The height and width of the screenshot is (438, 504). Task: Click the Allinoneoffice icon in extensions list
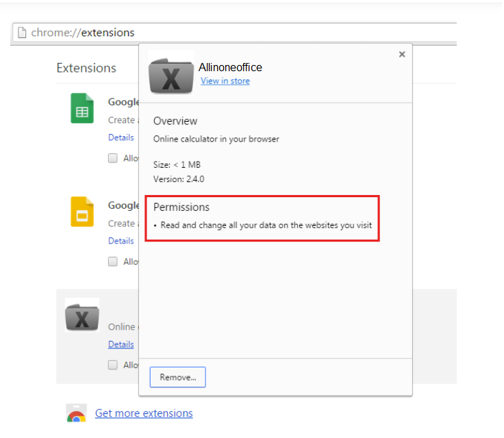(82, 315)
